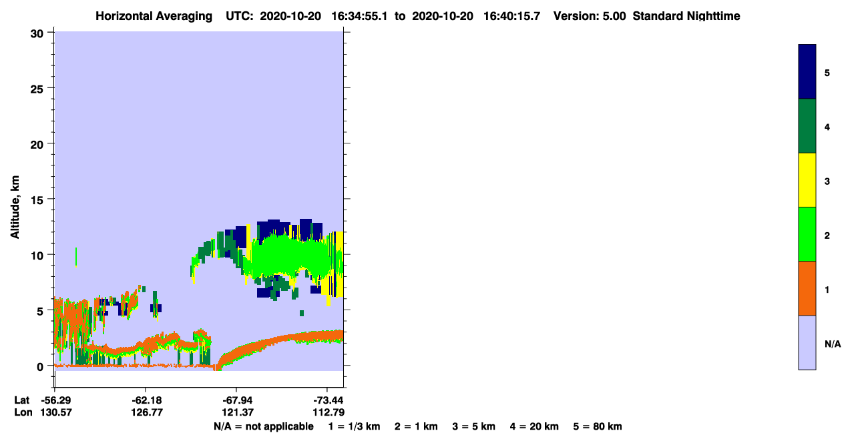Click the '5 = 80 km' legend entry
Viewport: 868px width, 445px height.
(598, 426)
